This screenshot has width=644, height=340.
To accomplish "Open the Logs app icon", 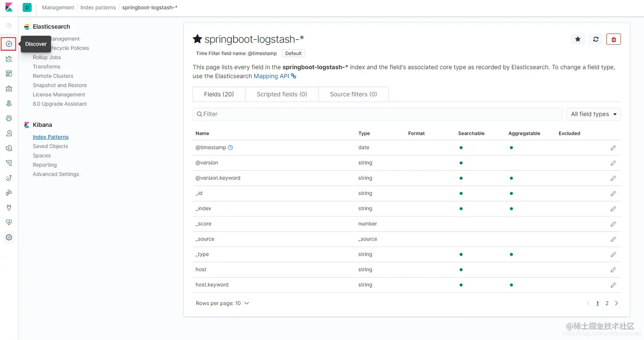I will point(9,148).
